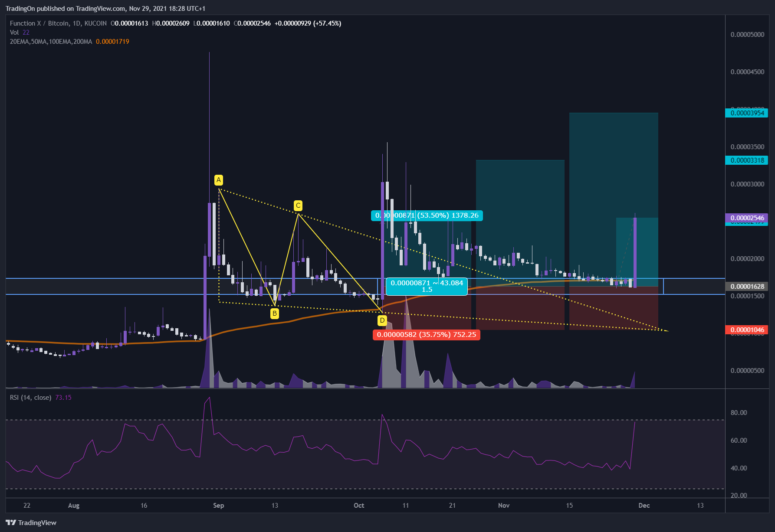Click the Vol 22 indicator legend
Image resolution: width=775 pixels, height=532 pixels.
point(20,33)
